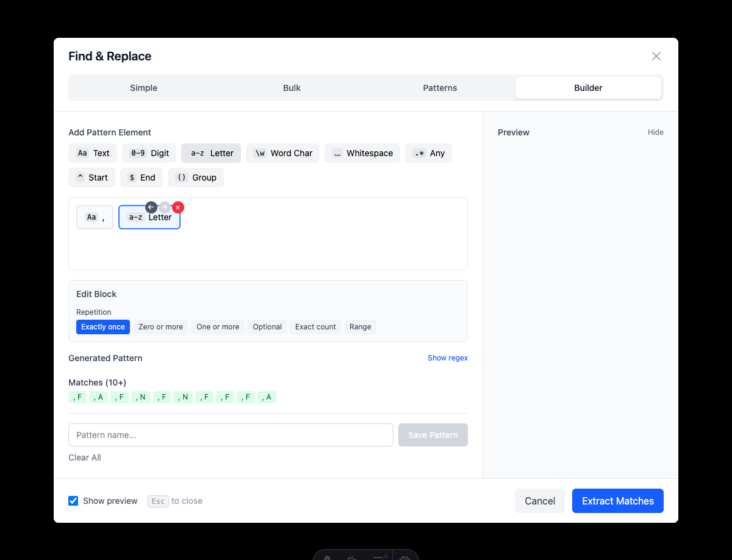Add a Whitespace pattern element
The image size is (732, 560).
tap(362, 153)
